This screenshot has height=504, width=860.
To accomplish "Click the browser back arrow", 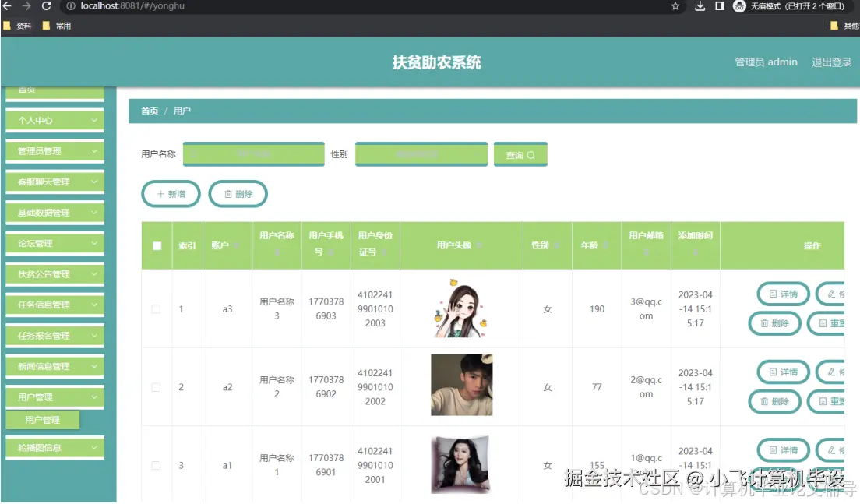I will click(x=6, y=6).
